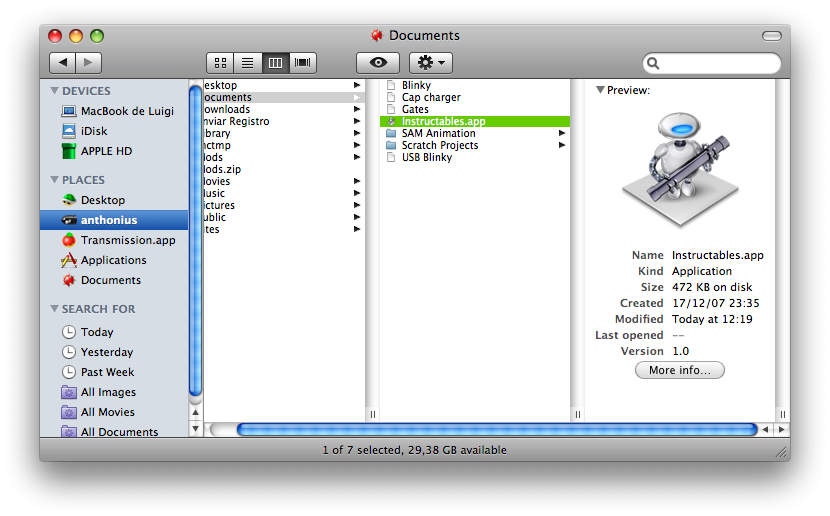Select anthonius home folder in sidebar
This screenshot has height=516, width=830.
click(114, 220)
